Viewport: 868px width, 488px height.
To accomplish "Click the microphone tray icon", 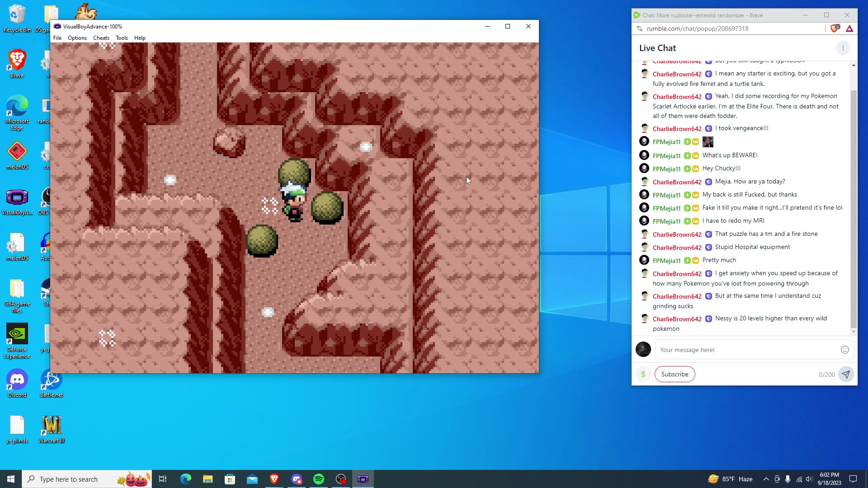I will [788, 479].
